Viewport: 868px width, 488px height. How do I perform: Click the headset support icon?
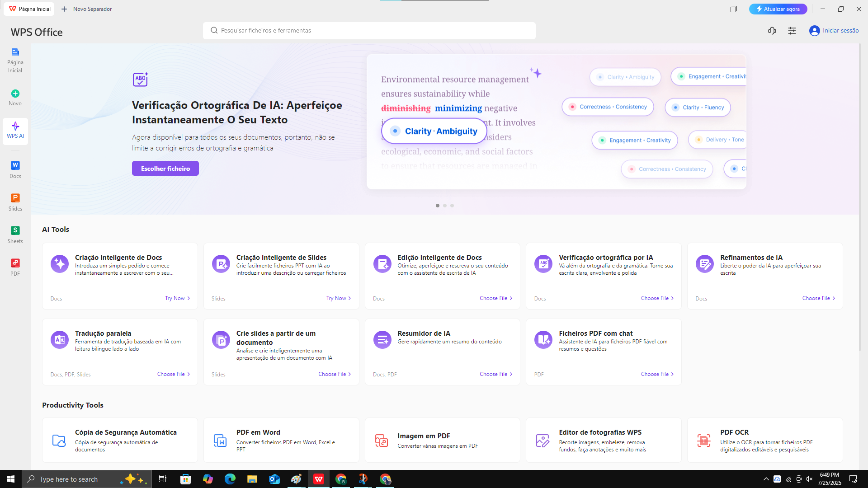(772, 30)
